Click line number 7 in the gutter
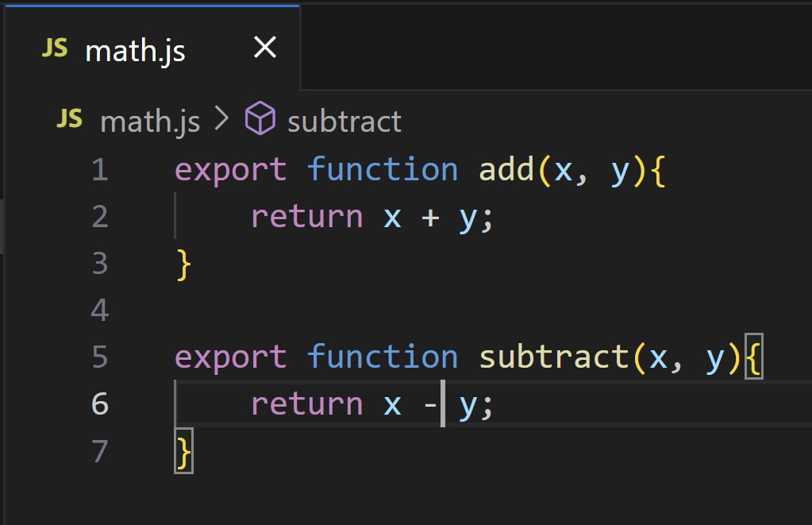Image resolution: width=812 pixels, height=525 pixels. [100, 451]
